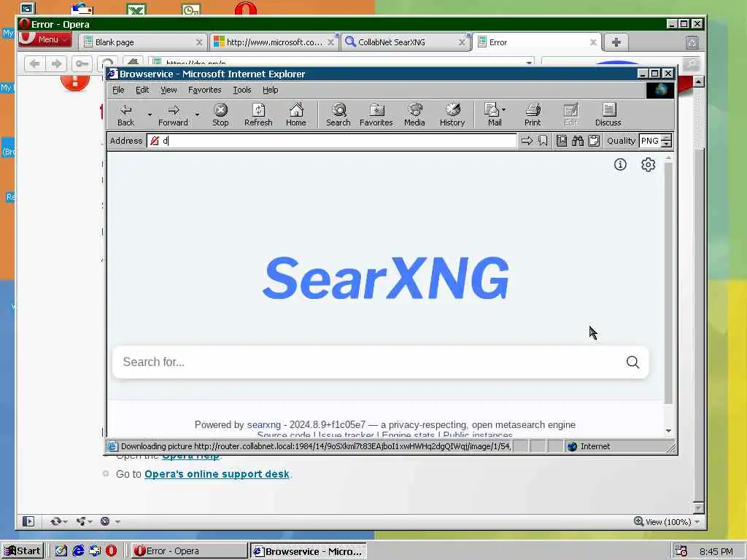Open the Favorites menu
This screenshot has height=560, width=747.
205,90
